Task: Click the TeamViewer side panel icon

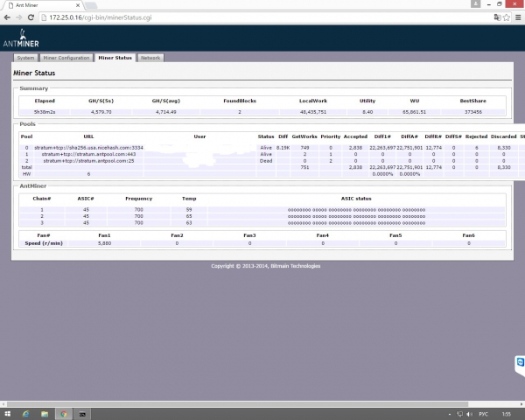Action: tap(520, 362)
